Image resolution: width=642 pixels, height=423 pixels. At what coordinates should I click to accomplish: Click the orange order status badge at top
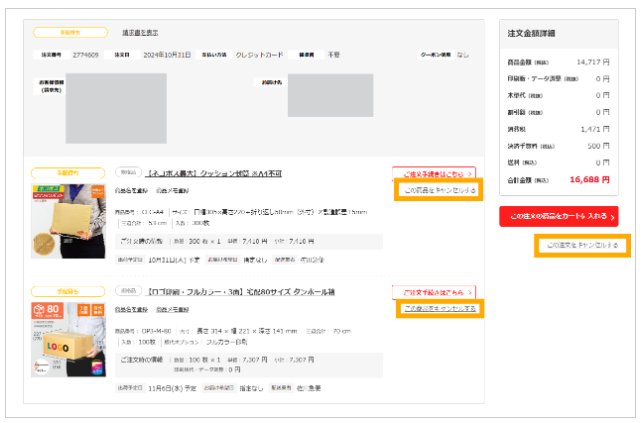pyautogui.click(x=68, y=32)
